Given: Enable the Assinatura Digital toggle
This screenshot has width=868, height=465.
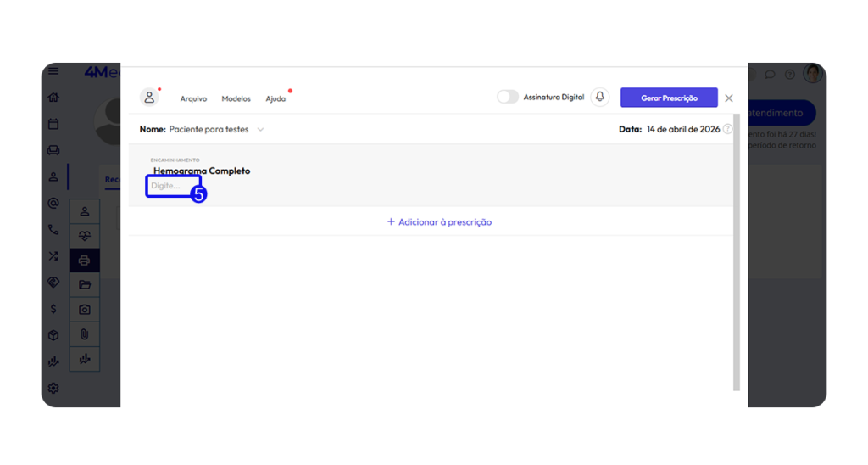Looking at the screenshot, I should pyautogui.click(x=508, y=98).
